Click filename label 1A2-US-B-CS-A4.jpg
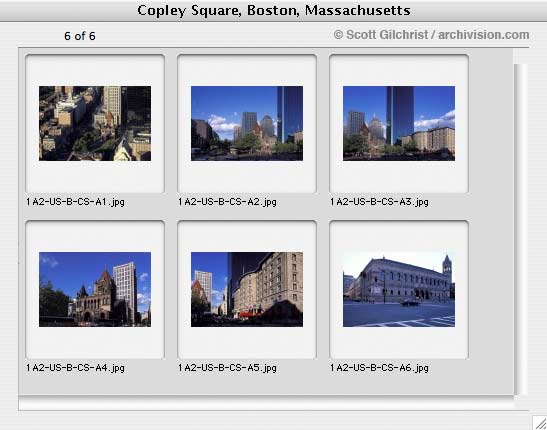547x430 pixels. point(75,368)
